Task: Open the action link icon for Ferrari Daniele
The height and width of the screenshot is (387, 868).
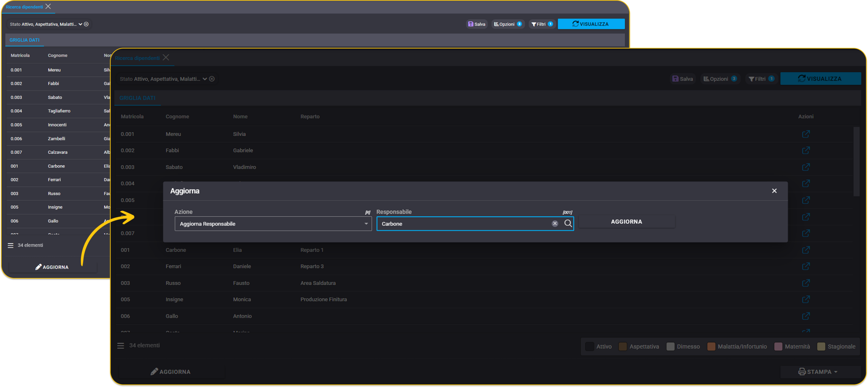Action: click(x=806, y=266)
